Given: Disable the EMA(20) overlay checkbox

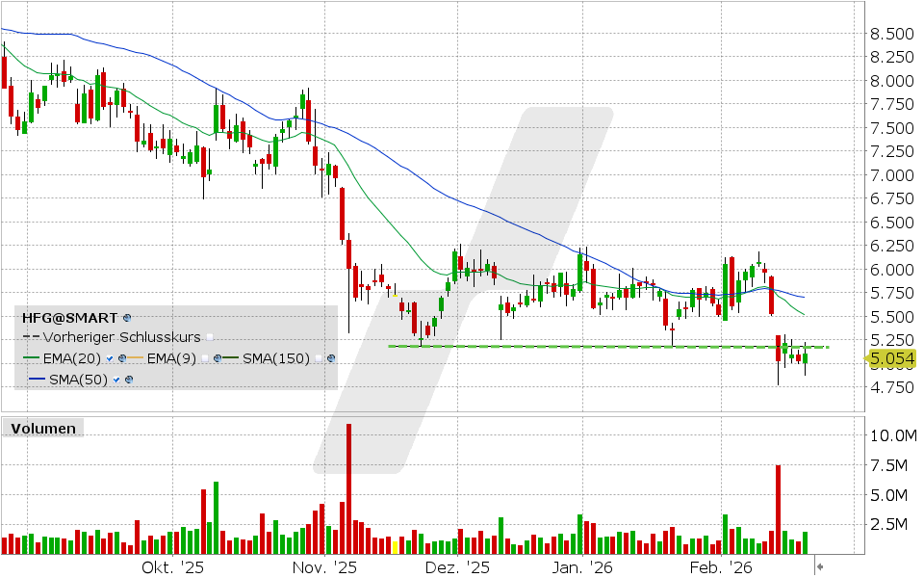Looking at the screenshot, I should (x=110, y=358).
